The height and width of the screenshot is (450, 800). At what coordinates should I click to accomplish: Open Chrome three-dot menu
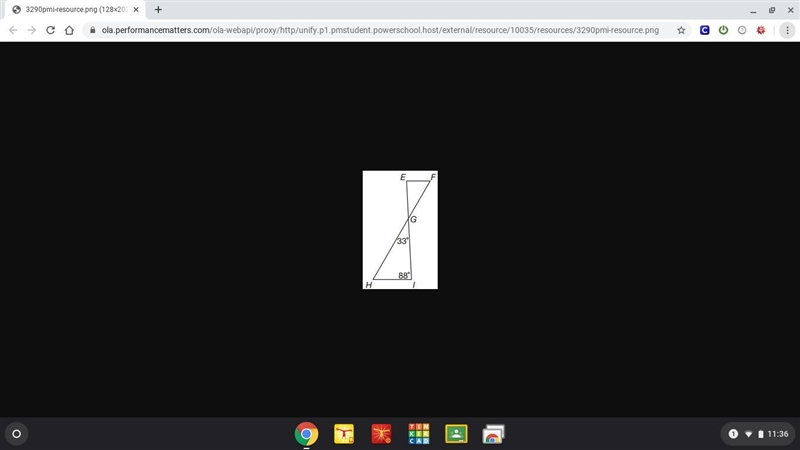[787, 30]
